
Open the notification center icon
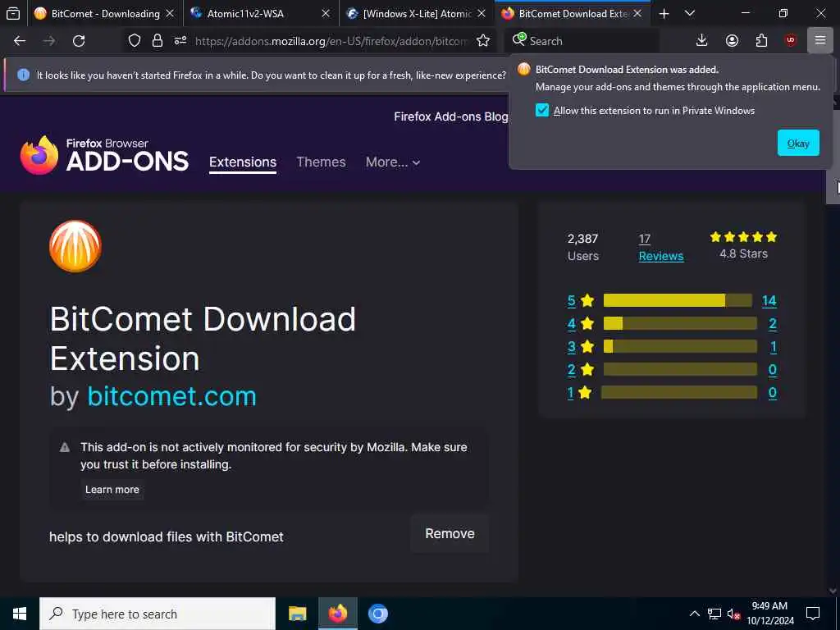[813, 614]
